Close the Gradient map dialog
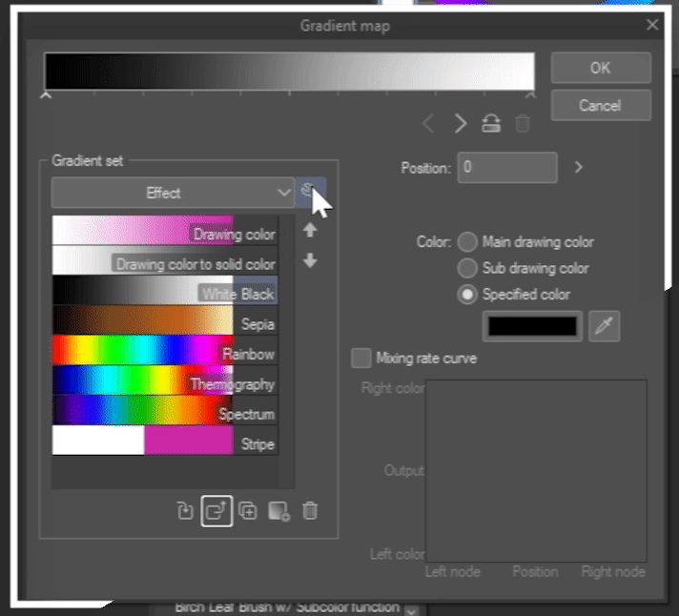 pyautogui.click(x=652, y=25)
